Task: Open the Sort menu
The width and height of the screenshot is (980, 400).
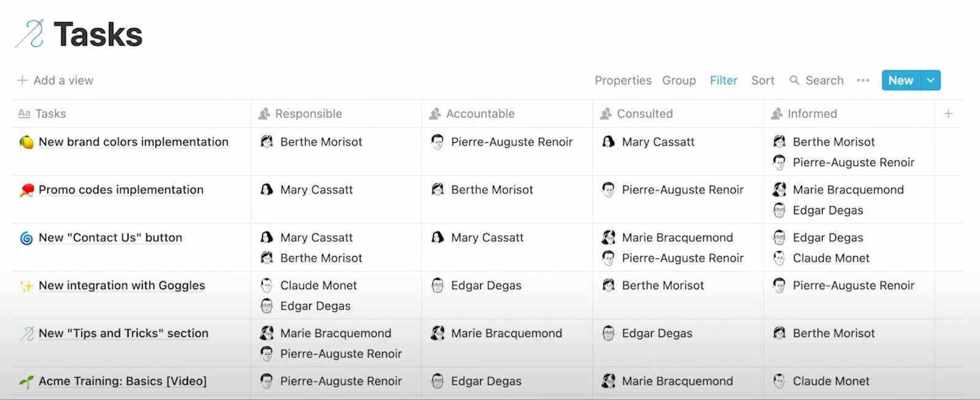Action: click(763, 80)
